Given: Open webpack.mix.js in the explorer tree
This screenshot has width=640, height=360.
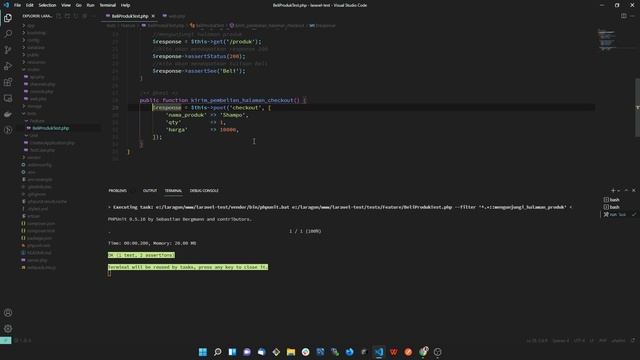Looking at the screenshot, I should 41,268.
